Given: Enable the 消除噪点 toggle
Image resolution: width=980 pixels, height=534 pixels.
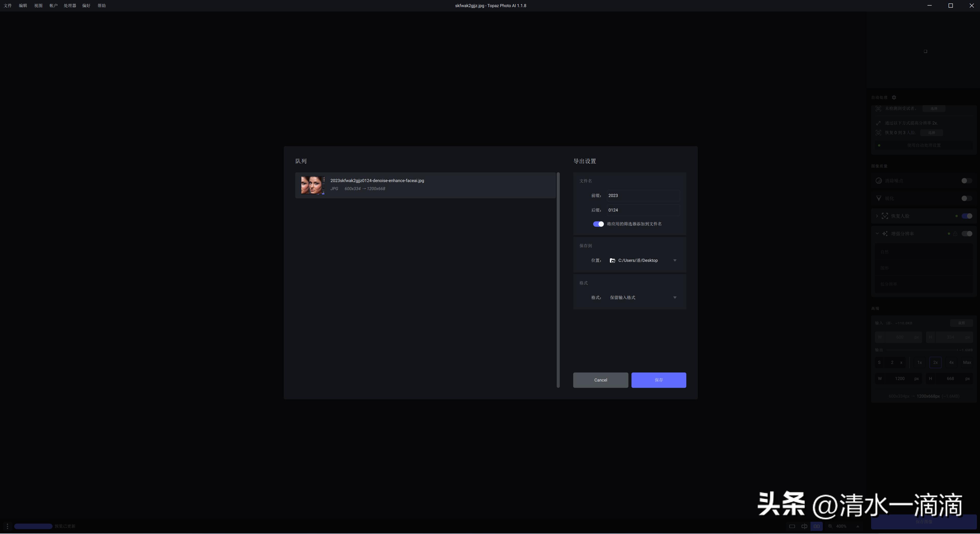Looking at the screenshot, I should pyautogui.click(x=966, y=181).
